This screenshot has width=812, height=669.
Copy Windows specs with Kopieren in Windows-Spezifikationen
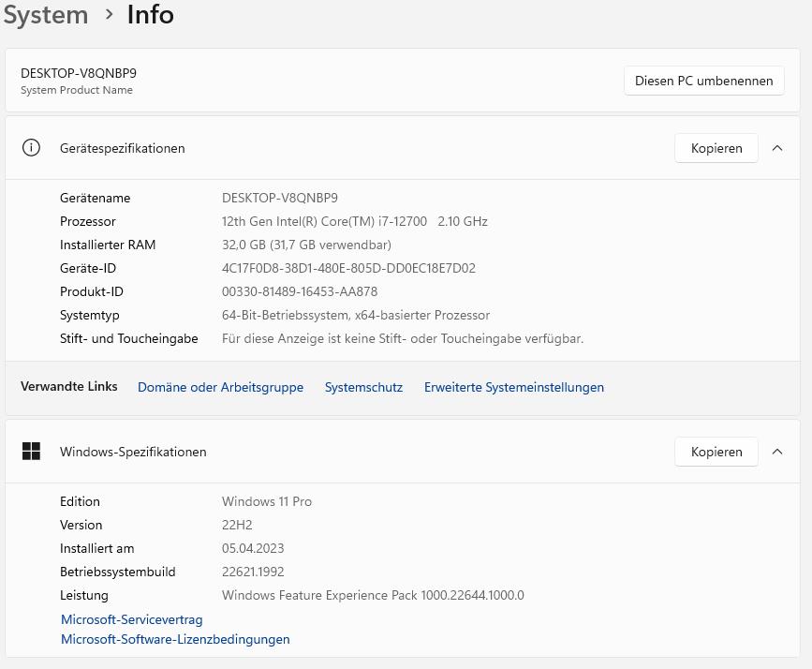[x=716, y=452]
